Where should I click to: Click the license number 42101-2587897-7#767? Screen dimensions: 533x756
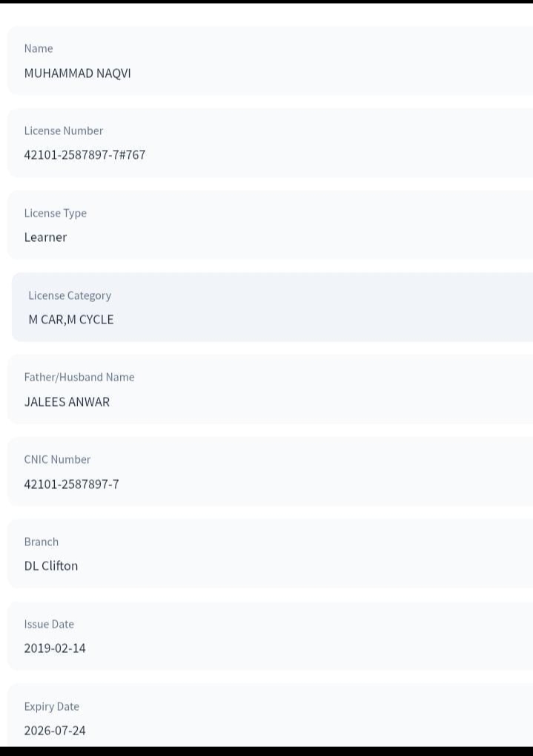(x=85, y=155)
